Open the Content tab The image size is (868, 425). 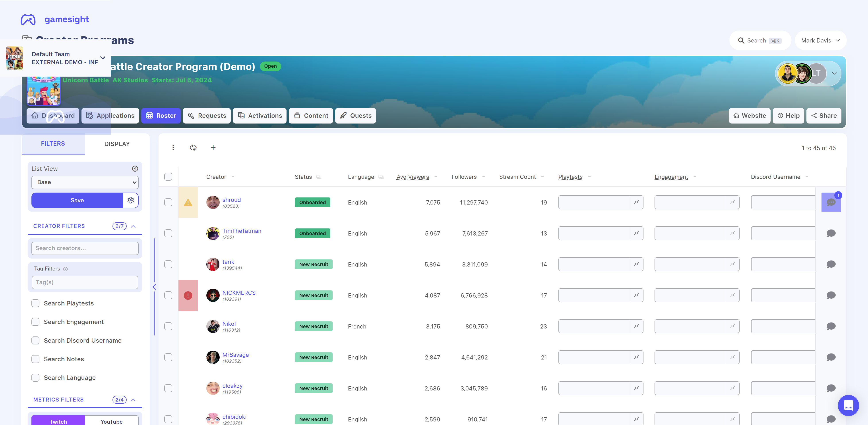click(x=311, y=116)
